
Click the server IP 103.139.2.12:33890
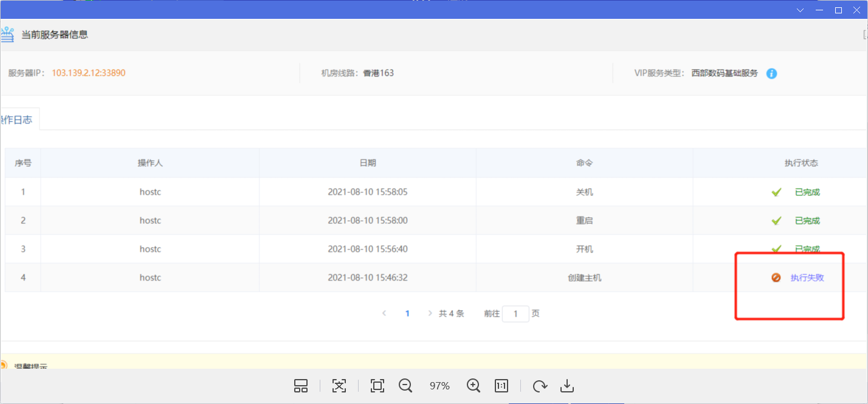coord(89,73)
